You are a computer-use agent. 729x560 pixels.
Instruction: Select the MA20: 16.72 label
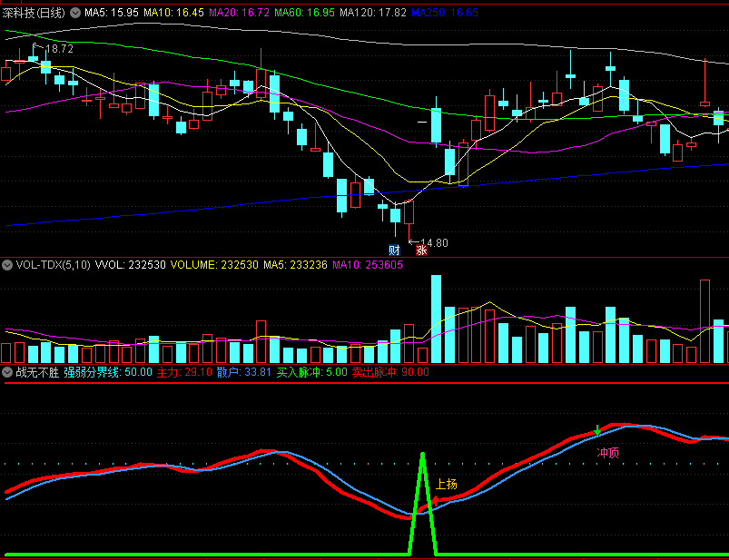click(x=239, y=13)
